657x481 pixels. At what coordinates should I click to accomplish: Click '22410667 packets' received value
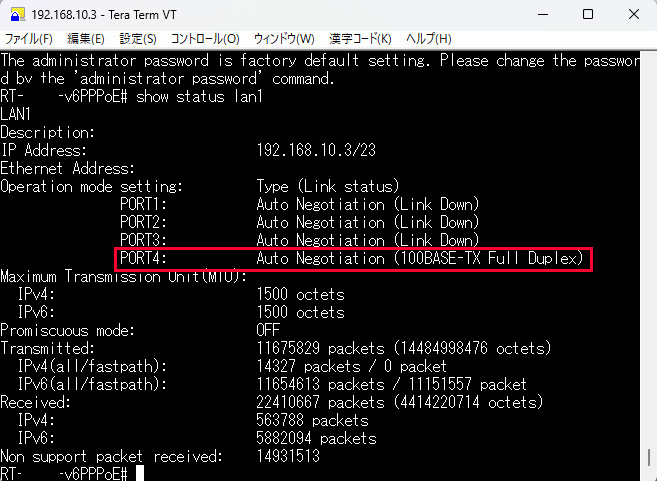(320, 403)
